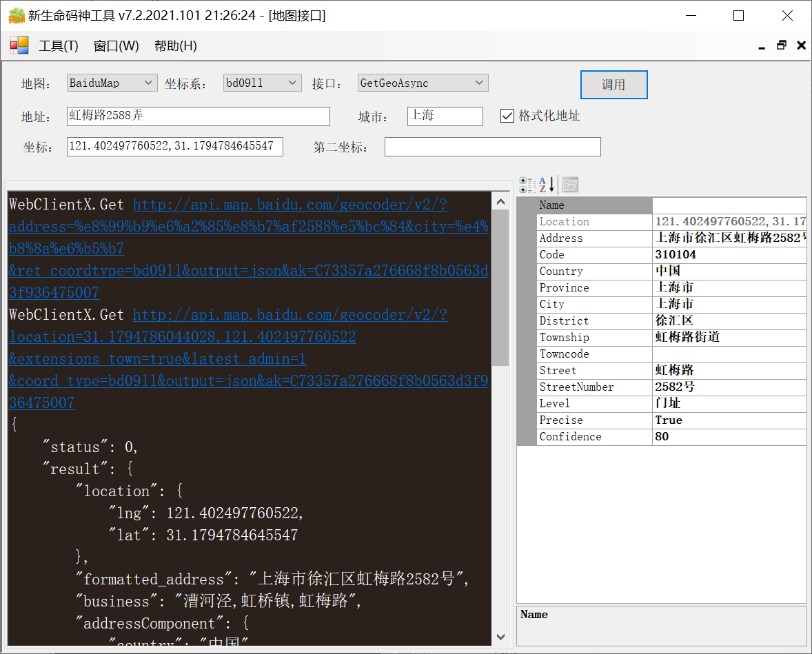Click the "formatted_address" line in JSON output

point(272,578)
